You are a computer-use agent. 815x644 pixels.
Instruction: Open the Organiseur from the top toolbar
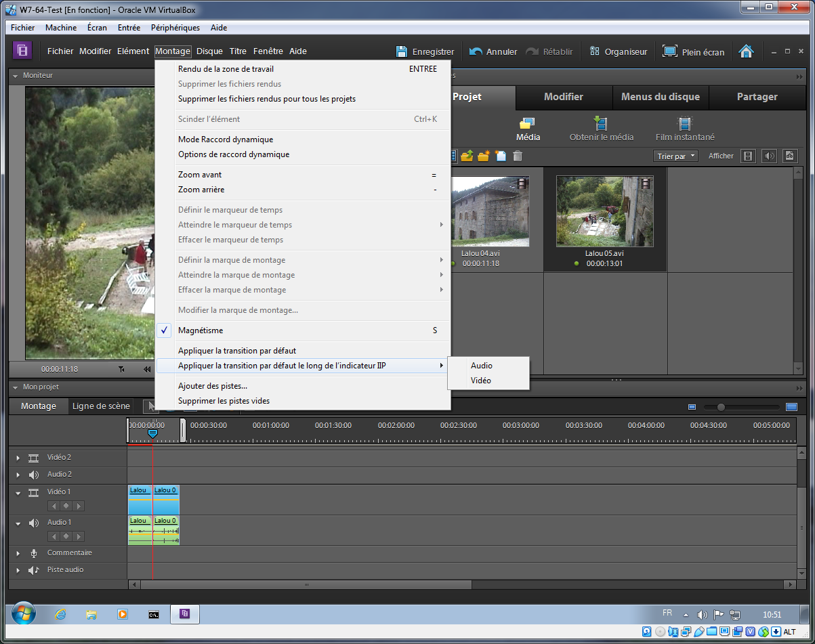pos(618,51)
